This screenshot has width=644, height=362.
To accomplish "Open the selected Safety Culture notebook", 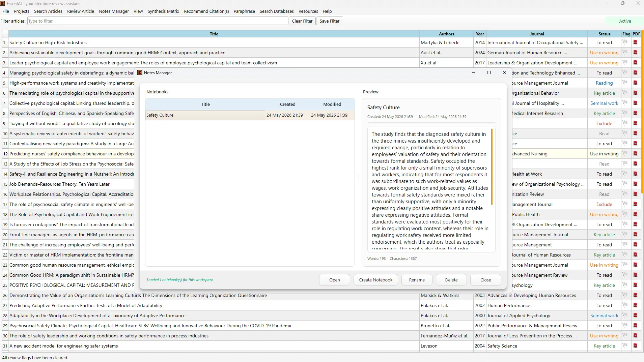I will tap(335, 280).
